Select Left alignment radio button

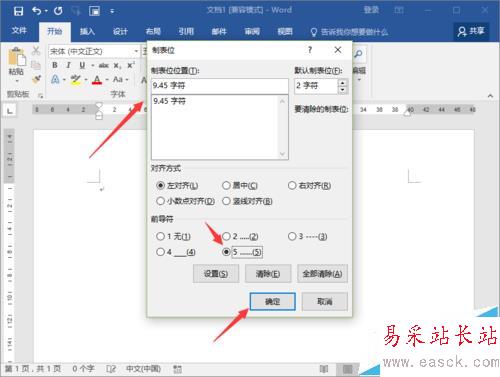(x=161, y=185)
